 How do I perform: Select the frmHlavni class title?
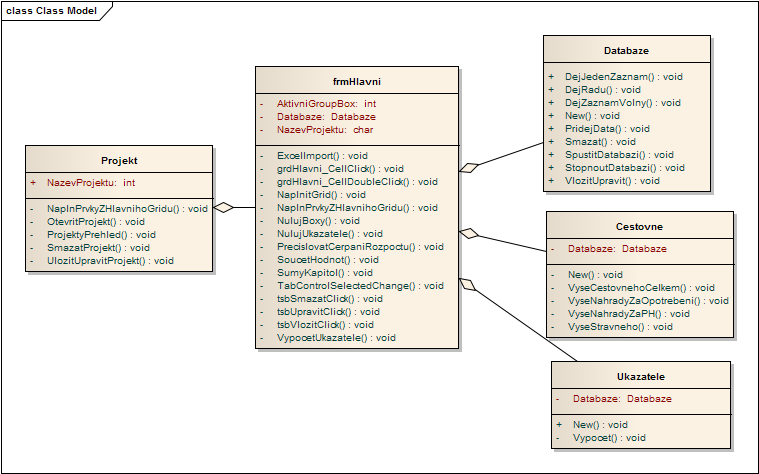point(357,81)
